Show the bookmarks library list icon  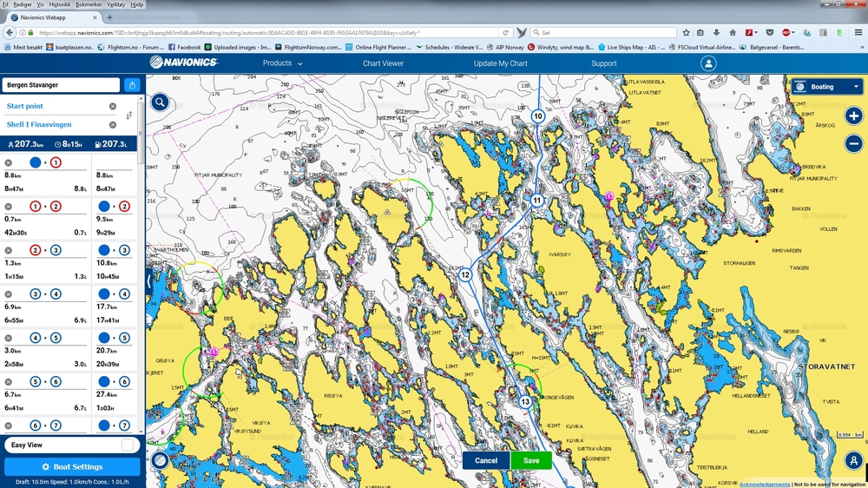tap(700, 33)
